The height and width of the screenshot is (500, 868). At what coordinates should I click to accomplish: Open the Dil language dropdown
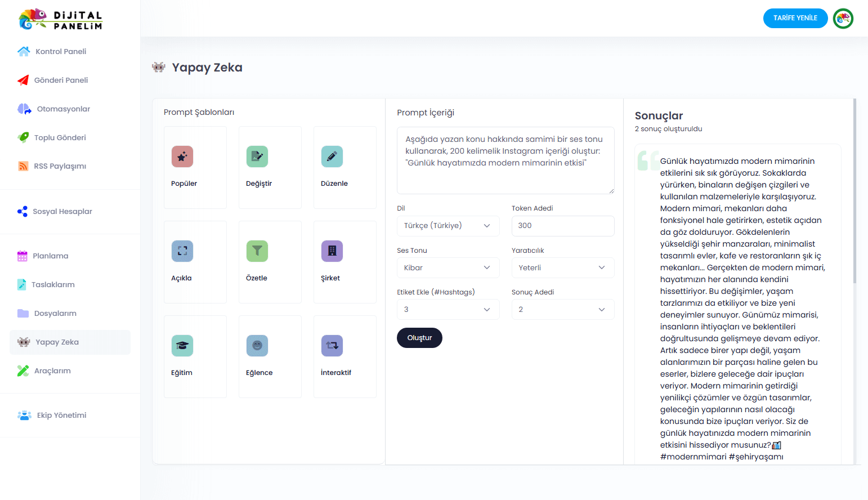coord(448,226)
